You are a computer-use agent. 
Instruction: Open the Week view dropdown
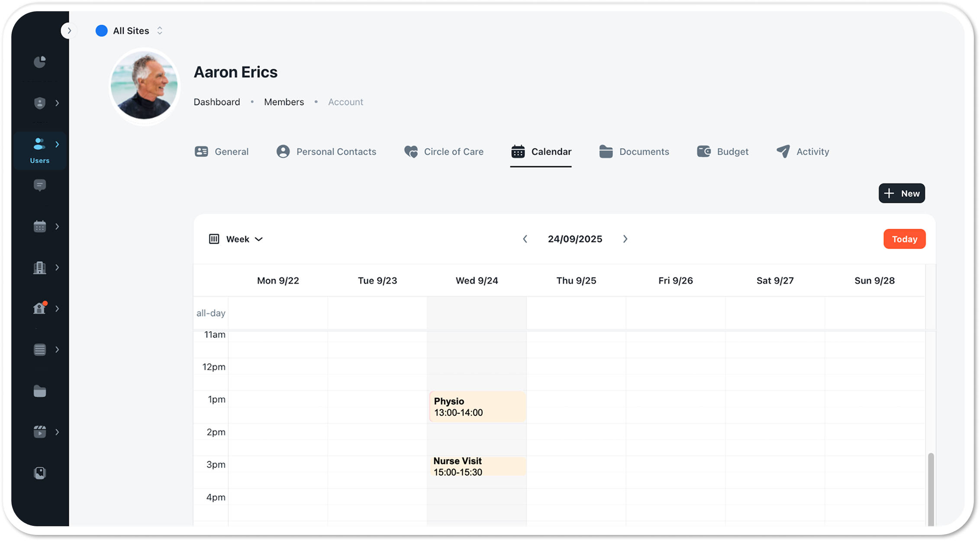[x=236, y=239]
